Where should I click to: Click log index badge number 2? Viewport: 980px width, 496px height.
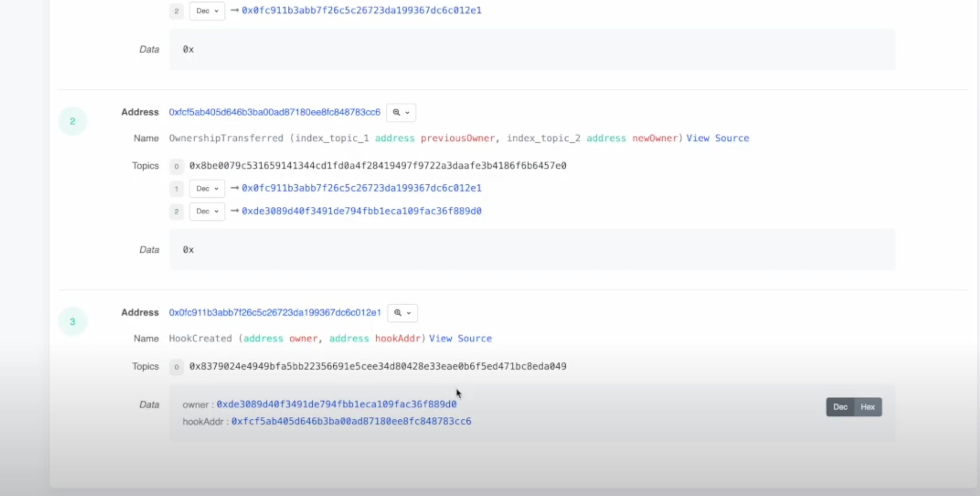pos(73,121)
